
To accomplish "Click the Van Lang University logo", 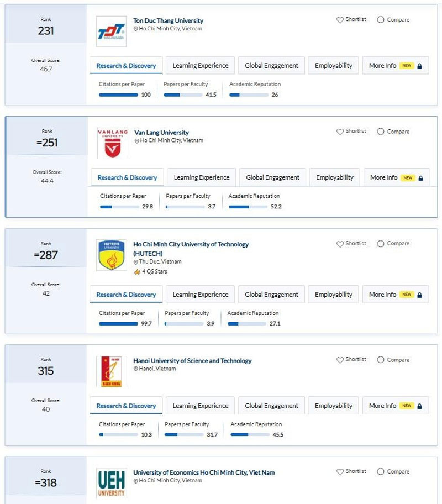I will pyautogui.click(x=112, y=143).
